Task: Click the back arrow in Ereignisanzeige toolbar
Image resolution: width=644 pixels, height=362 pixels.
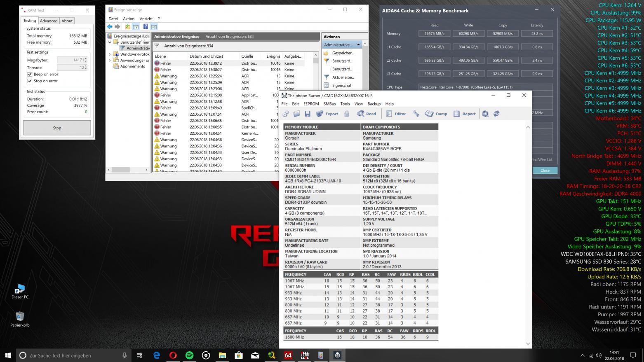Action: (110, 27)
